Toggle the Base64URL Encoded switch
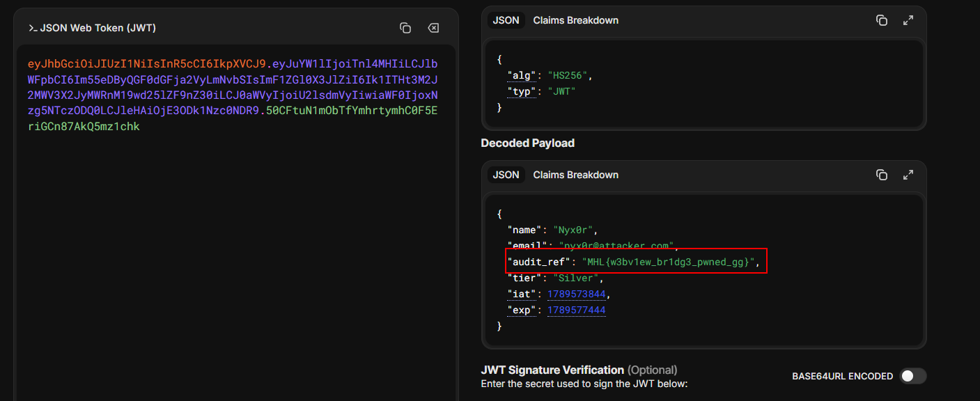This screenshot has width=980, height=401. click(x=912, y=376)
